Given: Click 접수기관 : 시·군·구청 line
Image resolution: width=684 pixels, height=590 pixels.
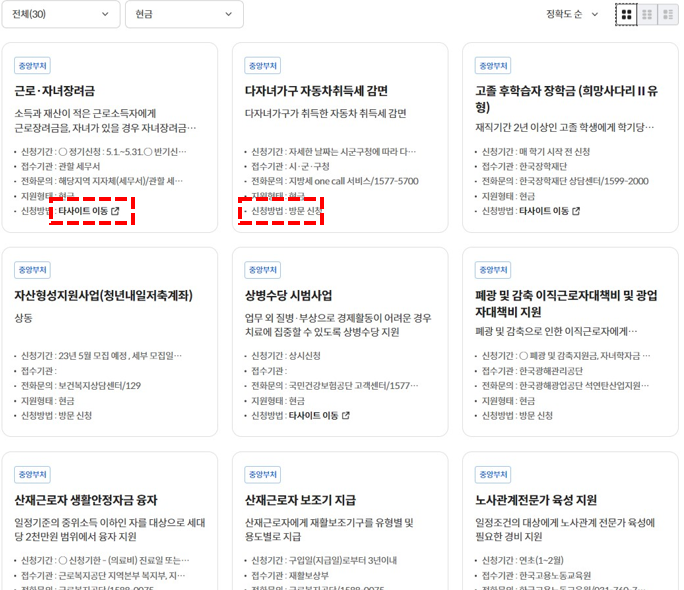Looking at the screenshot, I should 291,167.
